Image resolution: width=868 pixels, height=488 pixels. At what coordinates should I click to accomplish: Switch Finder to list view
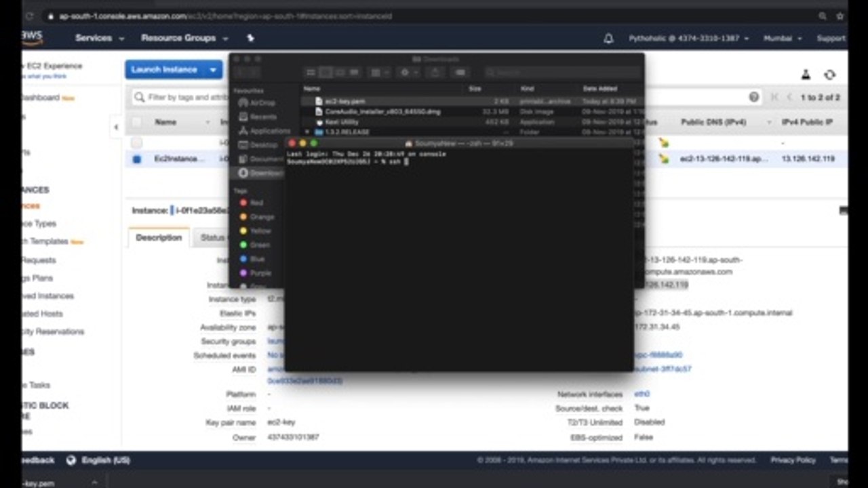325,73
